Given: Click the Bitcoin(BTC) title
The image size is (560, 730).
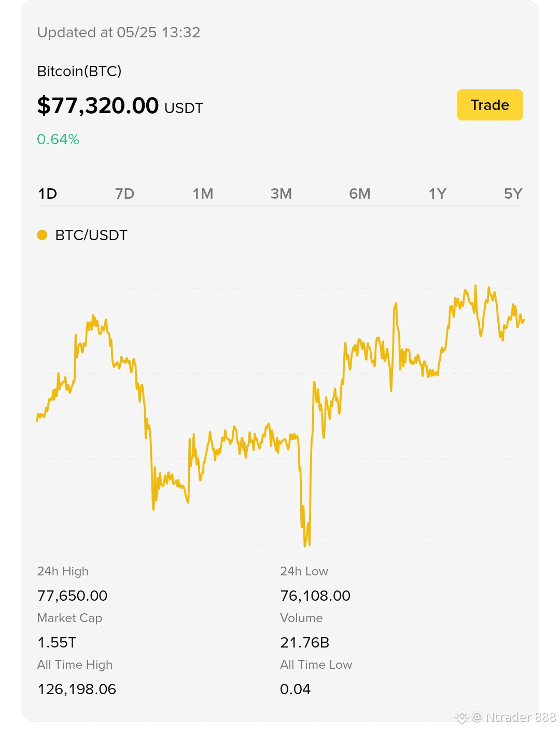Looking at the screenshot, I should pyautogui.click(x=79, y=71).
